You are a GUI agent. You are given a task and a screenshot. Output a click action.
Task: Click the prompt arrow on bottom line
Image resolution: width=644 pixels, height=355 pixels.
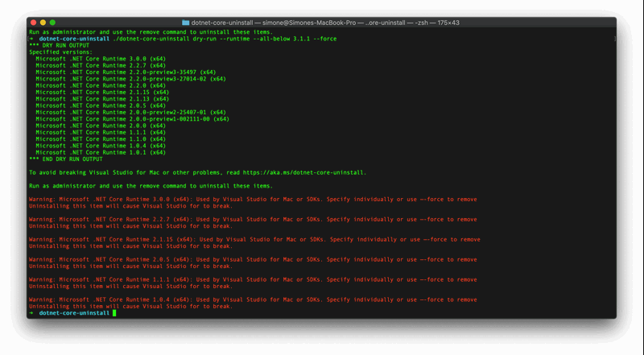click(x=31, y=313)
